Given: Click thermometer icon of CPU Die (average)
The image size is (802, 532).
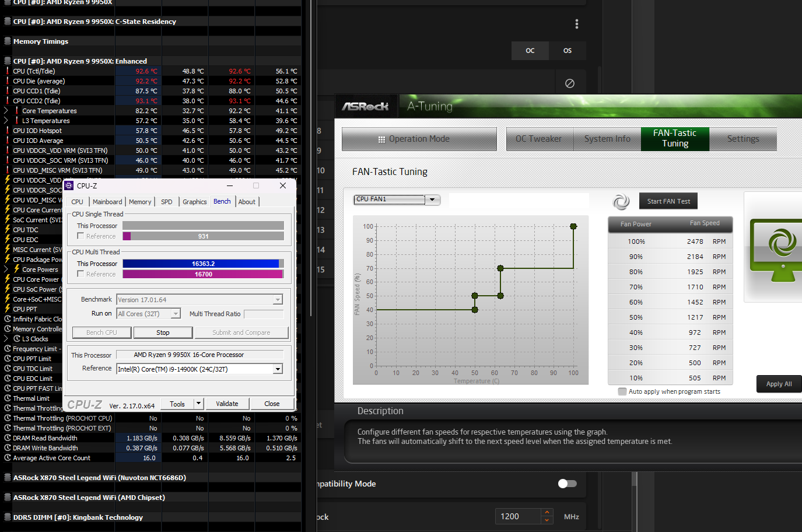Looking at the screenshot, I should (x=8, y=81).
